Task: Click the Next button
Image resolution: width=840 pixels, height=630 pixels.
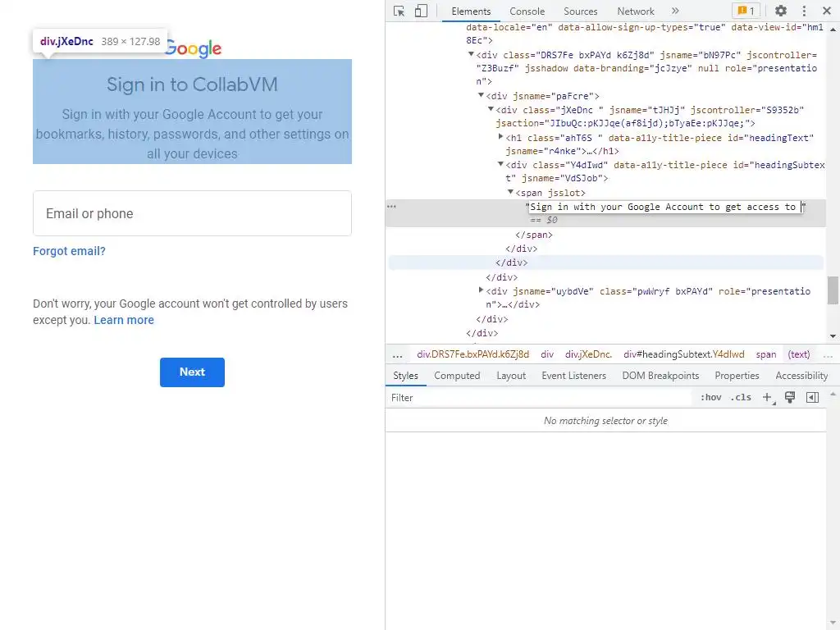Action: 192,372
